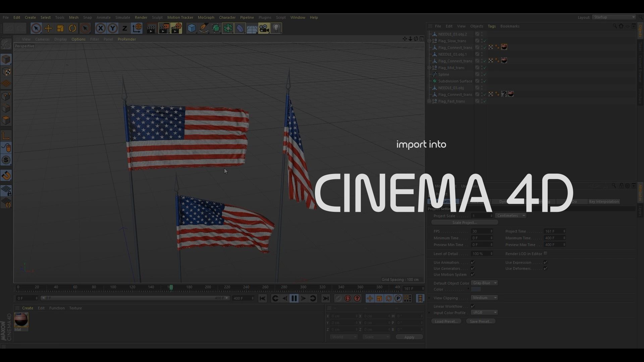Expand the Flag_Fast_trans object
The height and width of the screenshot is (362, 644).
coord(429,101)
